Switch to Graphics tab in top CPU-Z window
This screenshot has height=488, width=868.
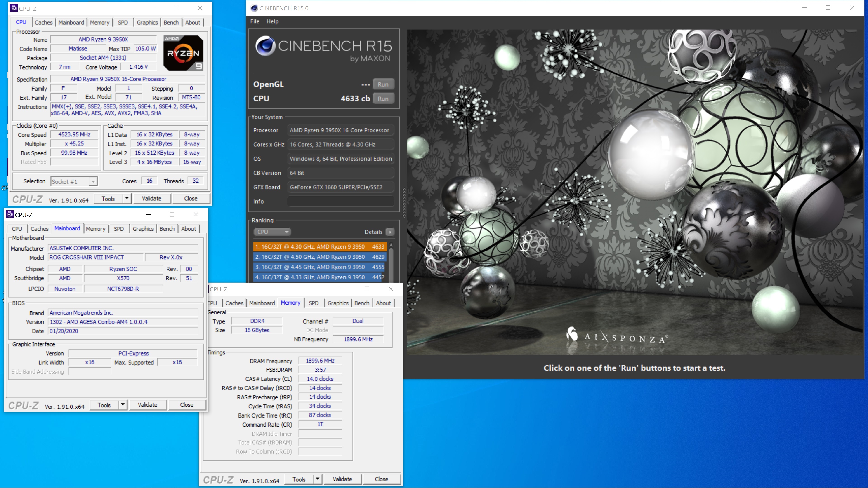147,23
